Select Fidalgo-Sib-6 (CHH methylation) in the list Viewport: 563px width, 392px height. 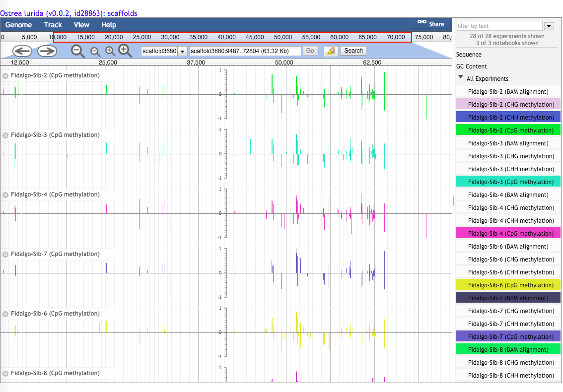pos(508,272)
